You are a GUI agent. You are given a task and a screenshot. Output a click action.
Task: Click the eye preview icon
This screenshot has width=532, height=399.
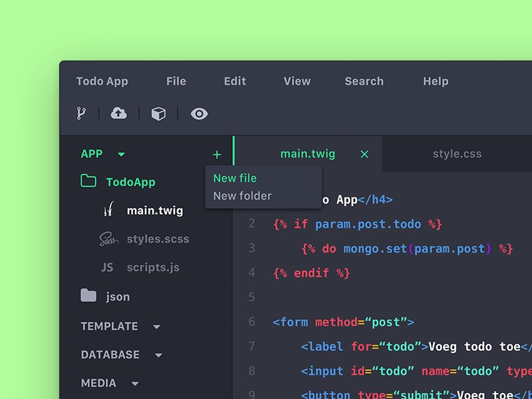tap(199, 113)
